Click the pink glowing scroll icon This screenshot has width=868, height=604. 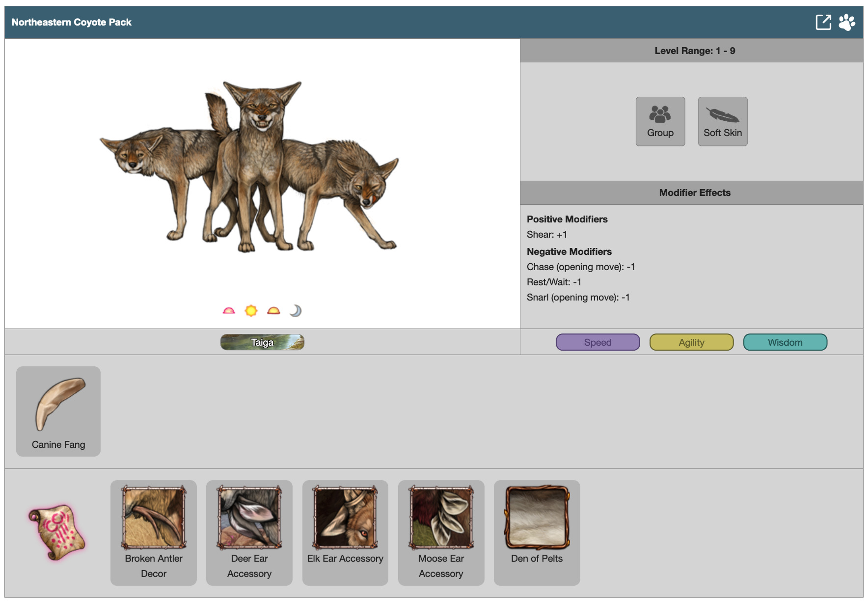click(x=56, y=532)
